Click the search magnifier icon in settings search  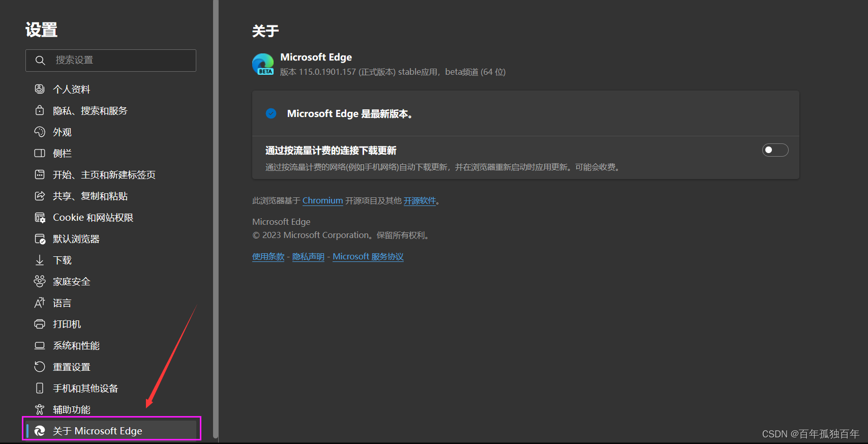tap(40, 61)
